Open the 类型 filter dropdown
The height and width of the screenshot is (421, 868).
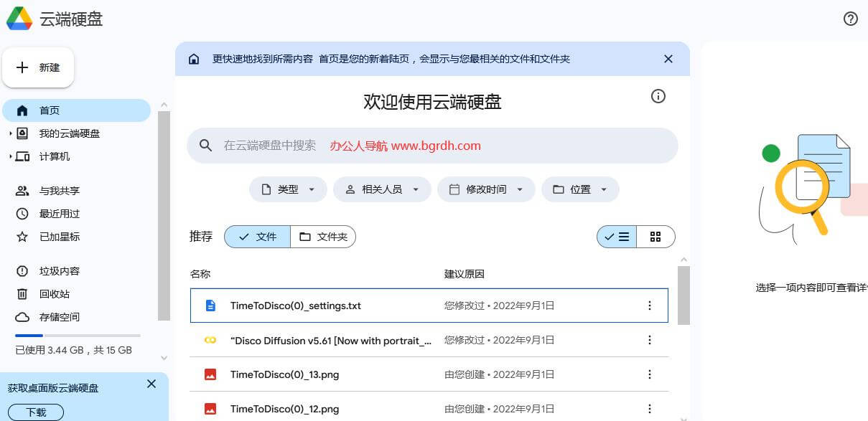287,189
